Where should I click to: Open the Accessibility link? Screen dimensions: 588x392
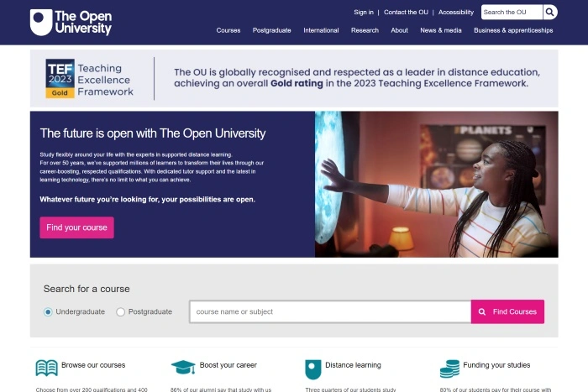click(456, 12)
